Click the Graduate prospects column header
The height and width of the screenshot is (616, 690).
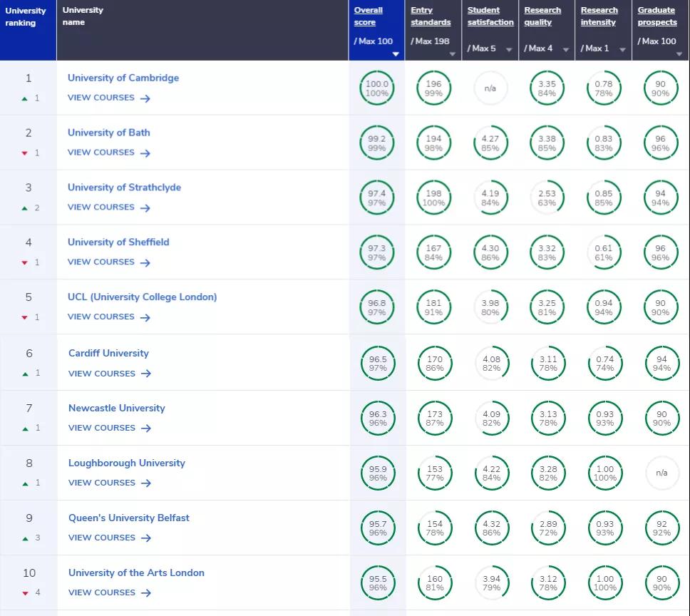pyautogui.click(x=656, y=16)
